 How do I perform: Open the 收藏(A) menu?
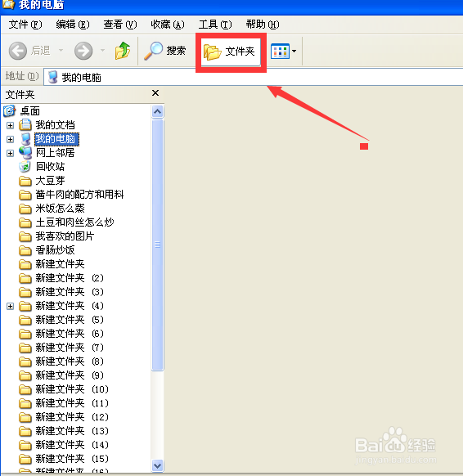point(168,25)
